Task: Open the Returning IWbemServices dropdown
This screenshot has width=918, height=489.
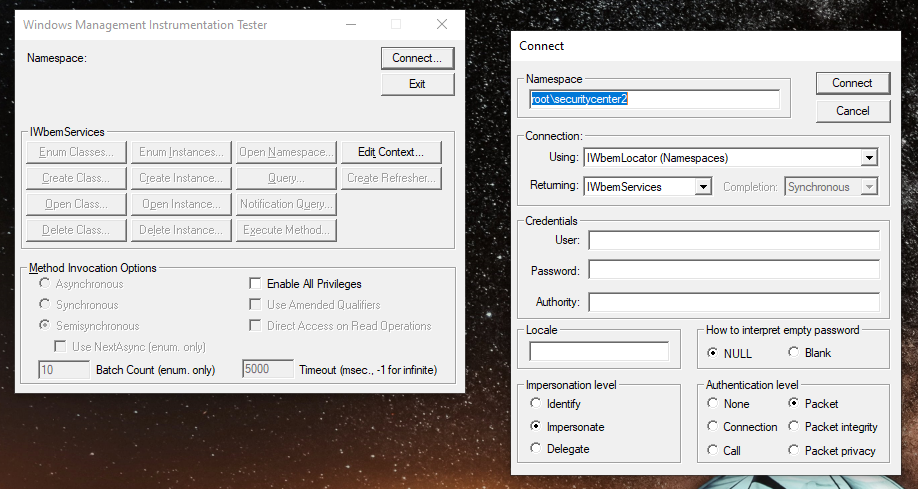Action: pos(703,187)
